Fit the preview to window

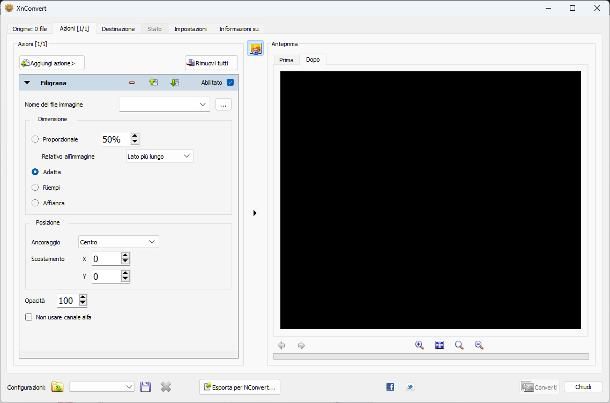click(439, 345)
